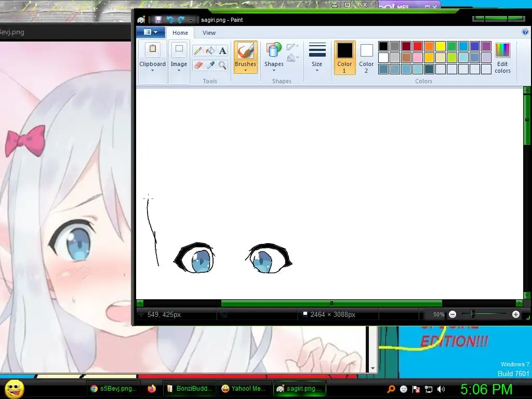Click the Brushes tool icon
The height and width of the screenshot is (399, 532).
pos(245,51)
